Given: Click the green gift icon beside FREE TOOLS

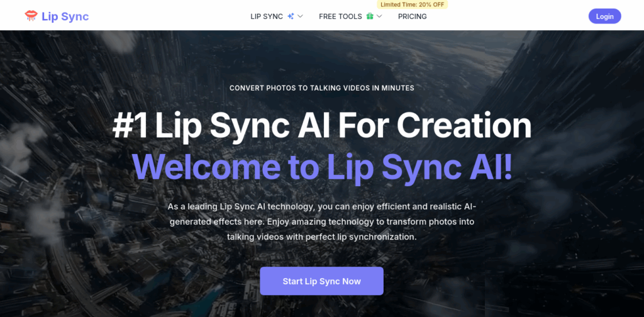Looking at the screenshot, I should (x=370, y=16).
